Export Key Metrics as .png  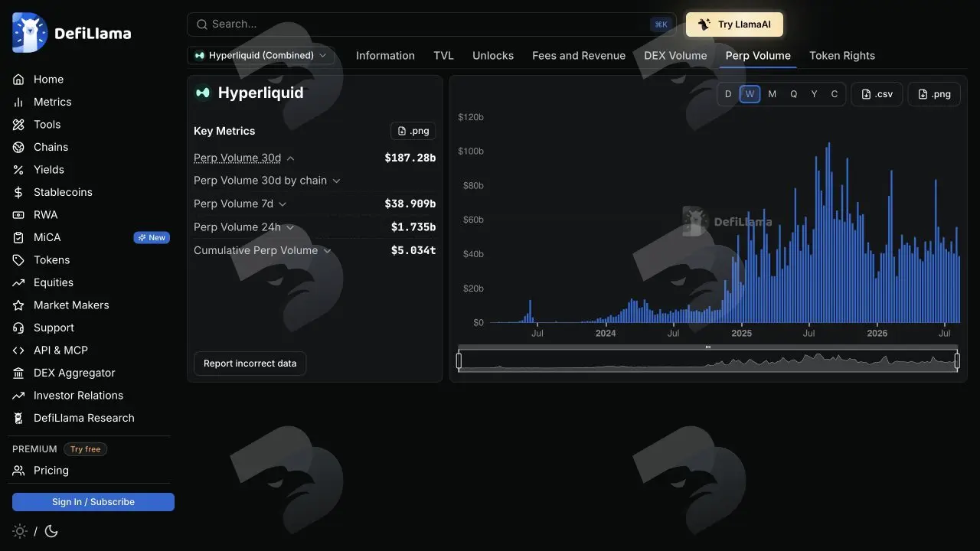point(413,131)
